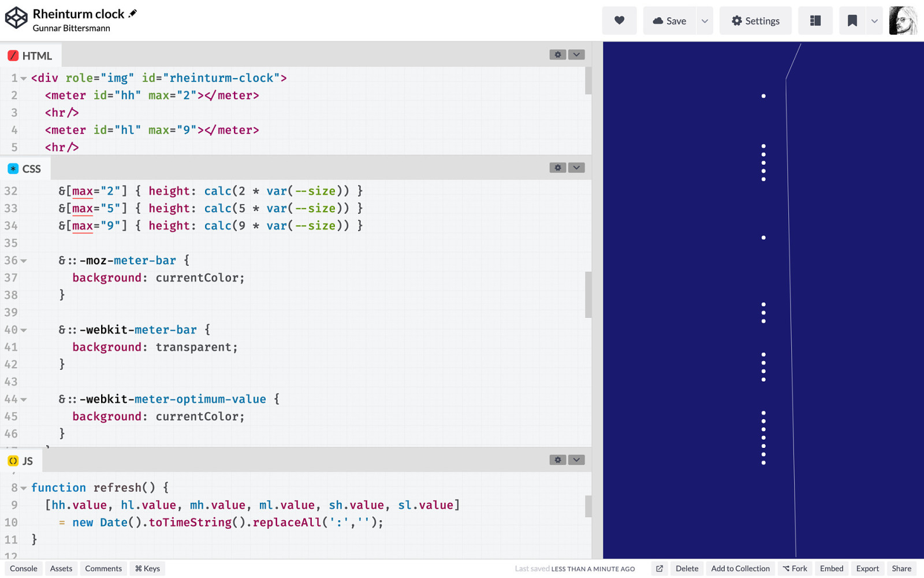
Task: Select the CSS editor tab
Action: (x=25, y=169)
